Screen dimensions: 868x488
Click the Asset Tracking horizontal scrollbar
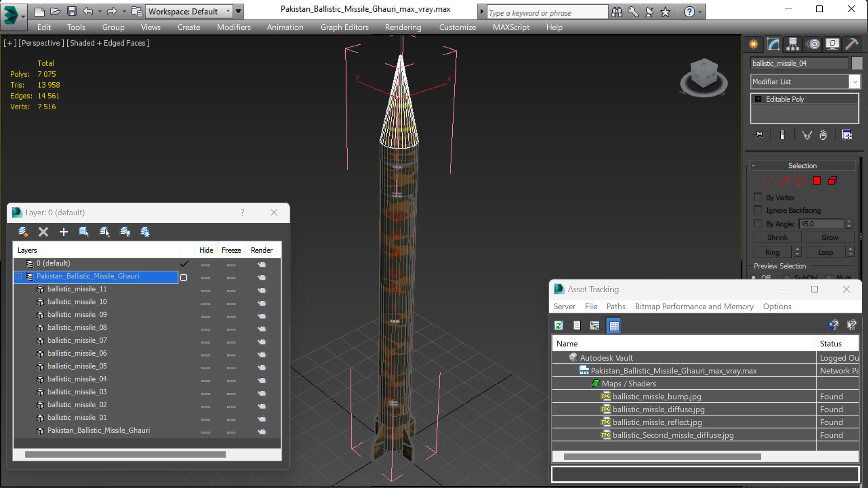(x=662, y=457)
